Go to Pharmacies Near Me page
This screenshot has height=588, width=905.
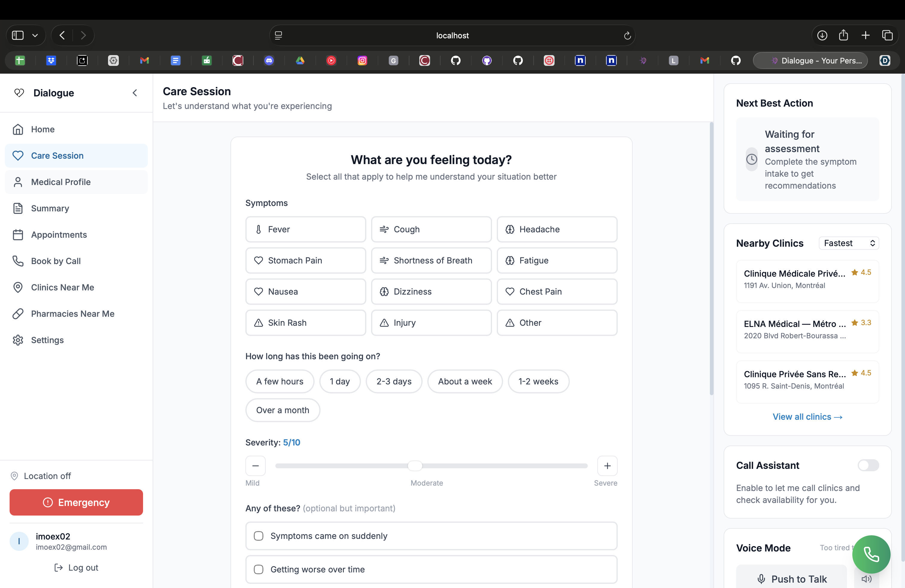click(x=73, y=313)
